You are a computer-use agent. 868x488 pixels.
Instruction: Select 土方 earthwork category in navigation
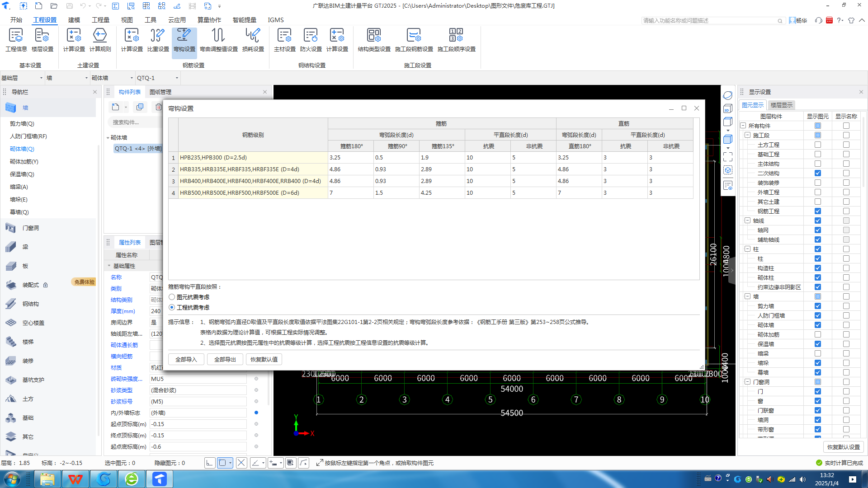(28, 399)
